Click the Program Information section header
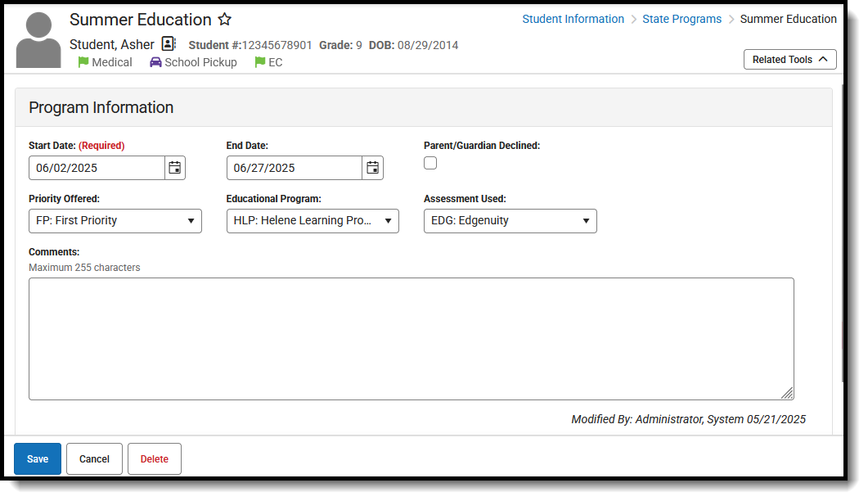 (424, 107)
